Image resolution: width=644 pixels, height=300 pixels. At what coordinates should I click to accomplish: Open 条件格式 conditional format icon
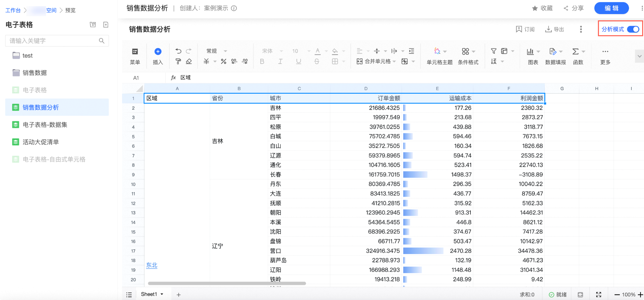(x=465, y=51)
